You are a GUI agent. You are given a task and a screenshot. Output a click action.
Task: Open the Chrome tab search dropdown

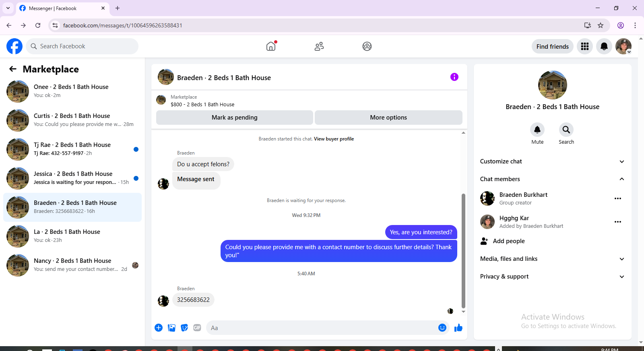8,8
